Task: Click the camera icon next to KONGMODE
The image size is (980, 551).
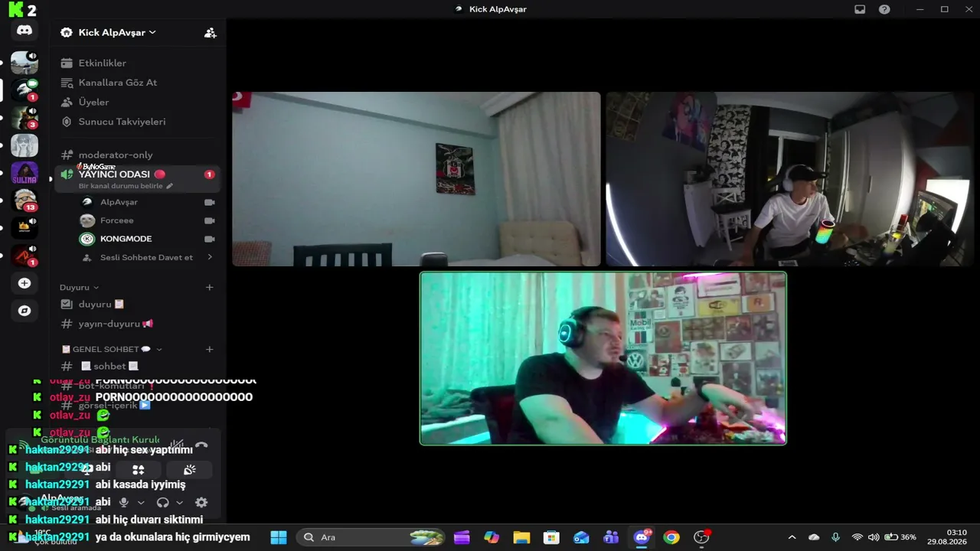Action: 209,239
